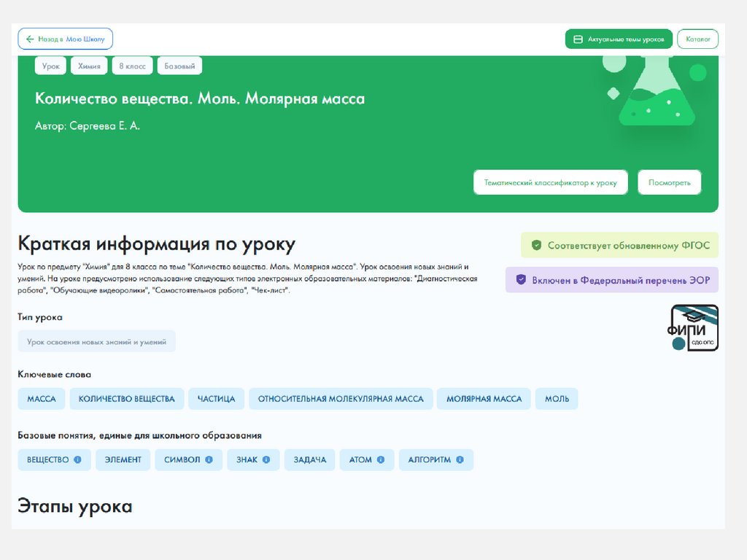Screen dimensions: 747x560
Task: Select keyword 'КОЛИЧЕСТВО ВЕЩЕСТВА'
Action: 127,399
